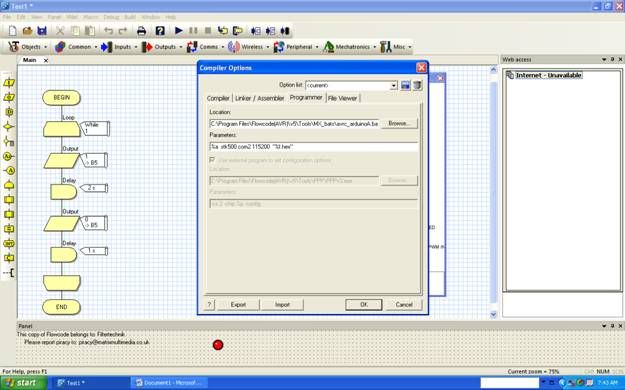
Task: Click the Print icon in toolbar
Action: (x=141, y=31)
